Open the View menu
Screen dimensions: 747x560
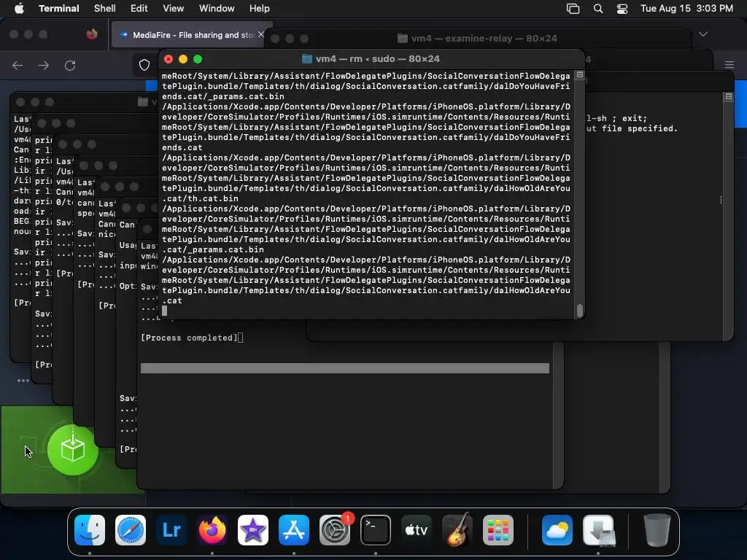[173, 9]
